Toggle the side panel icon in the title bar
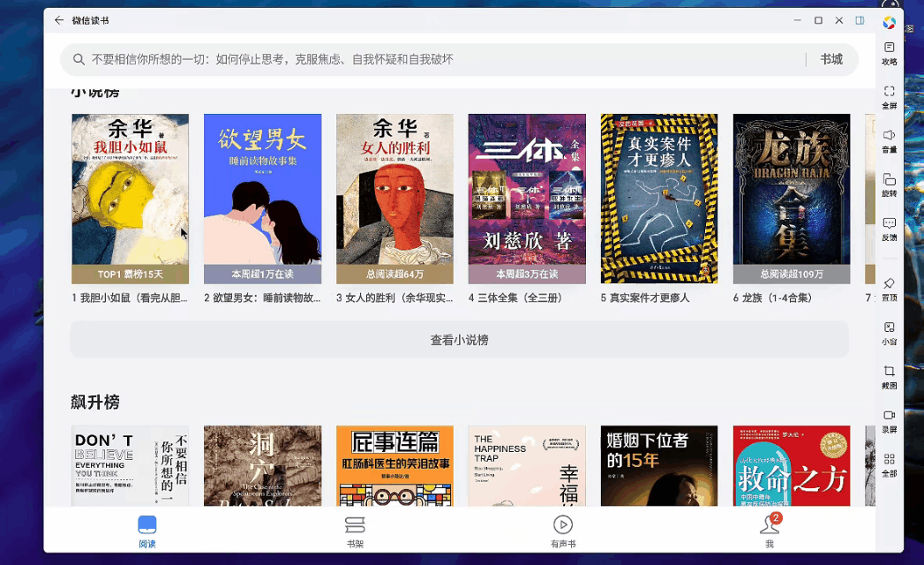 [860, 20]
